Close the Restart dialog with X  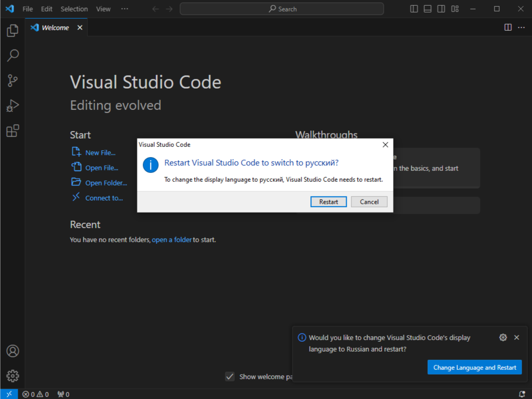click(x=385, y=145)
